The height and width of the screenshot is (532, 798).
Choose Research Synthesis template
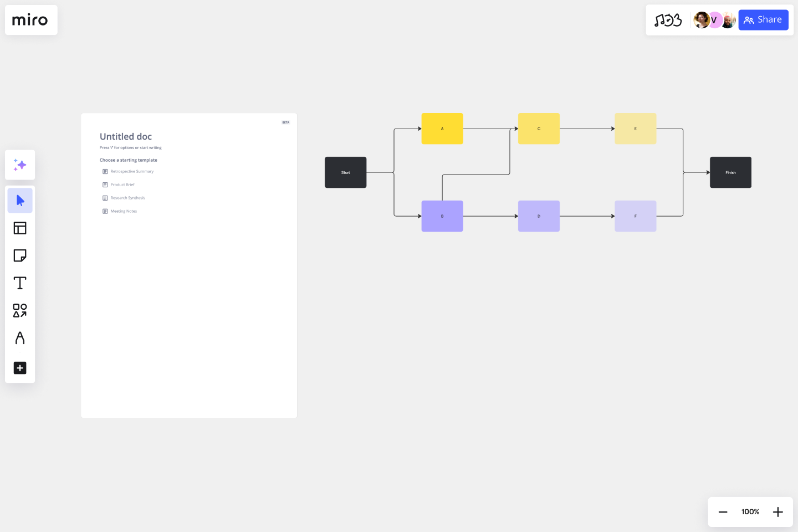point(127,198)
